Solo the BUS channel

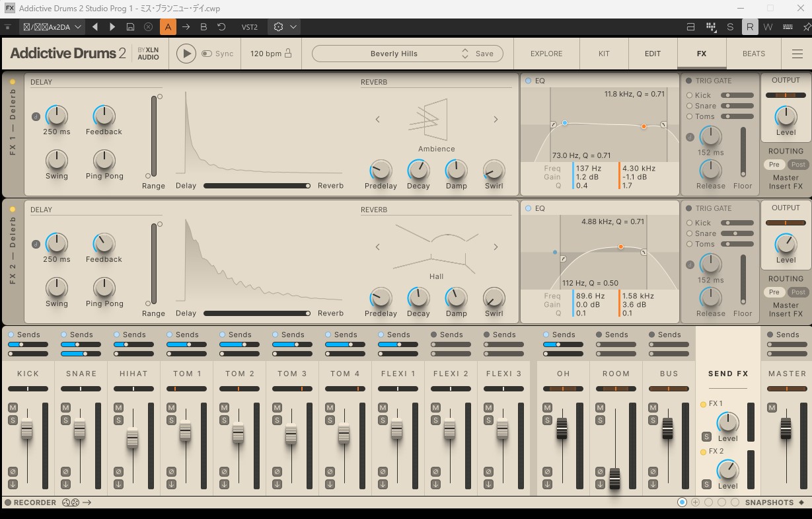click(x=653, y=420)
